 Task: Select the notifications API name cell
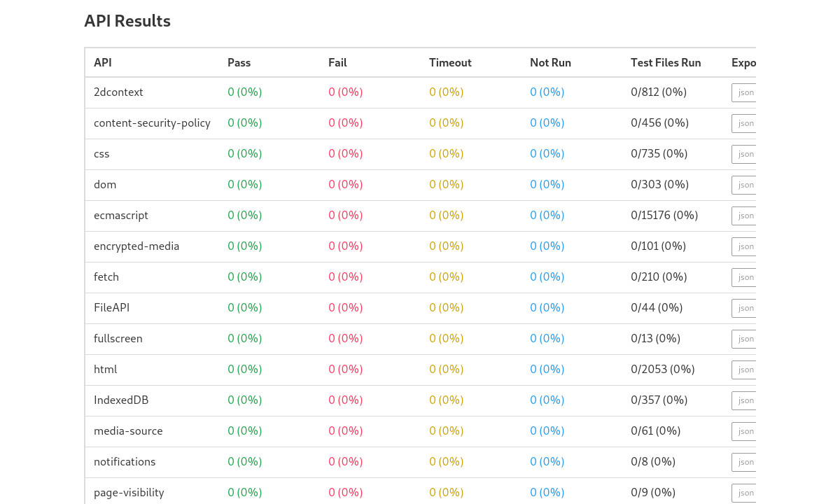tap(125, 461)
